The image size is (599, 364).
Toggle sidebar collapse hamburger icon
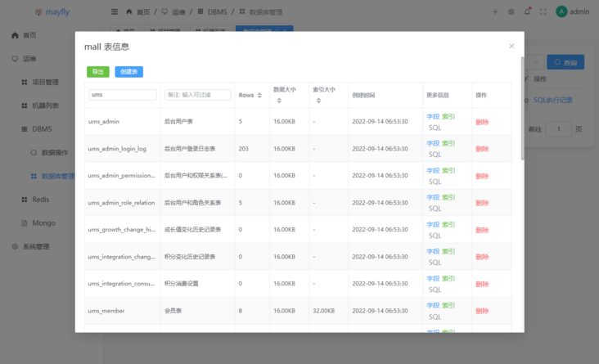(114, 12)
